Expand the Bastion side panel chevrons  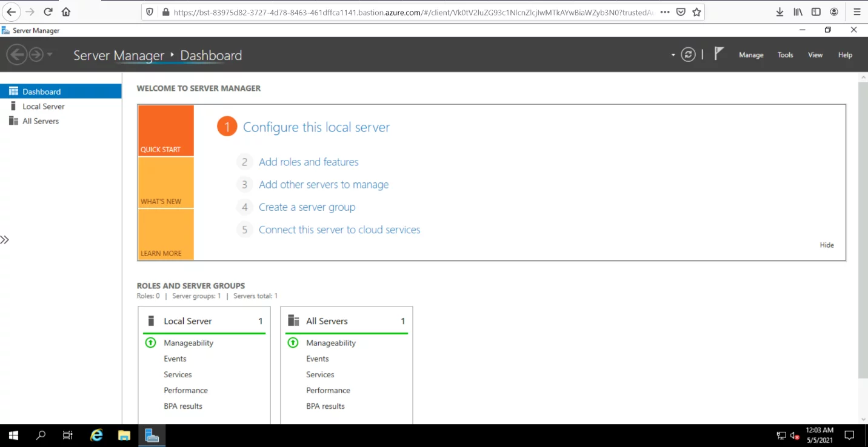5,240
